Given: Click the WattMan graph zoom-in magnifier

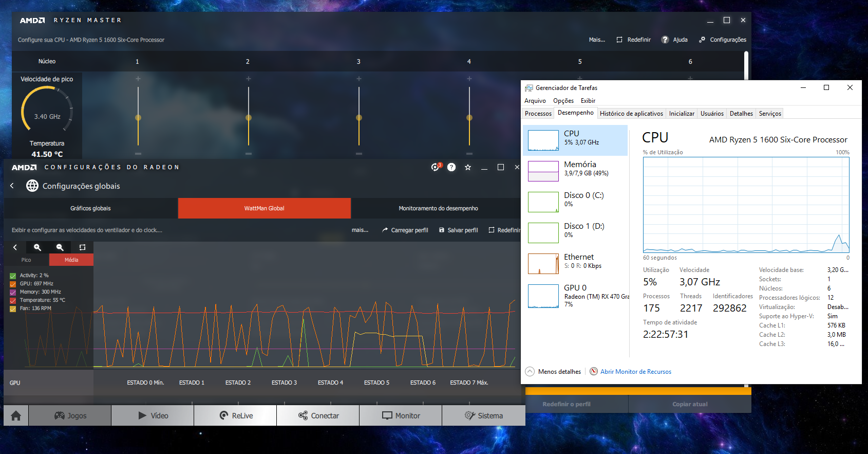Looking at the screenshot, I should click(37, 247).
